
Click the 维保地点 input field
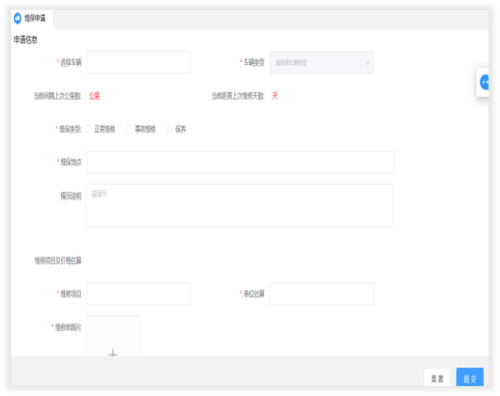pos(240,162)
